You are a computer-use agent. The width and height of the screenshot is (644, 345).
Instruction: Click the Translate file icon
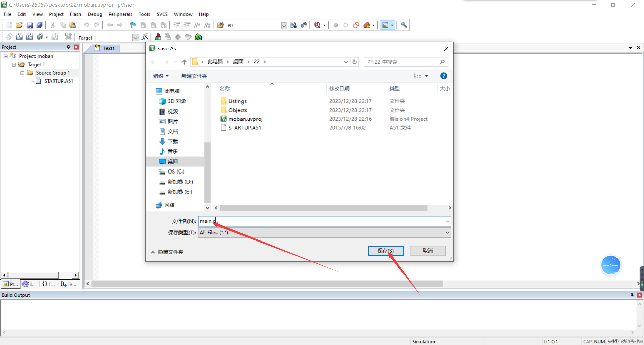pos(9,37)
